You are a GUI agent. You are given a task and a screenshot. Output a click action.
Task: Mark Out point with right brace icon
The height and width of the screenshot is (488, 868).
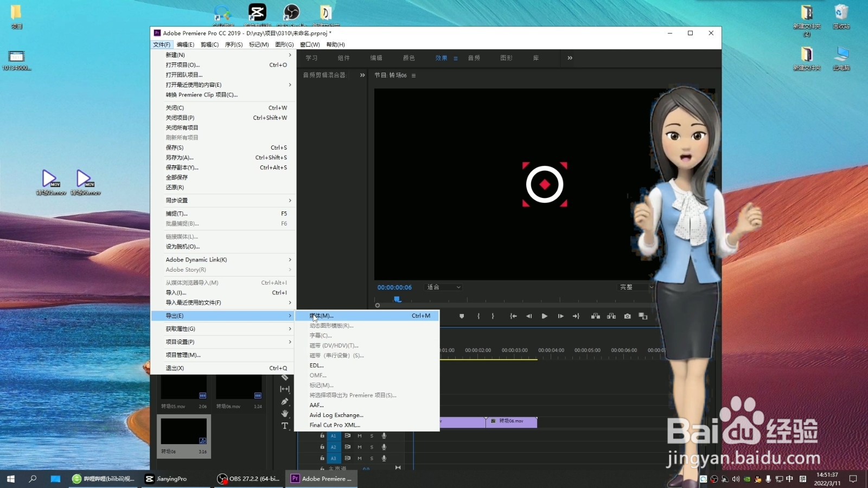click(493, 316)
